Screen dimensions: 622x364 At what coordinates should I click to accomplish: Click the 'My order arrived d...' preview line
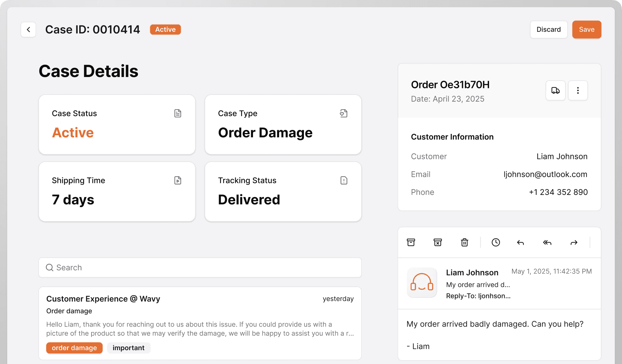[478, 284]
